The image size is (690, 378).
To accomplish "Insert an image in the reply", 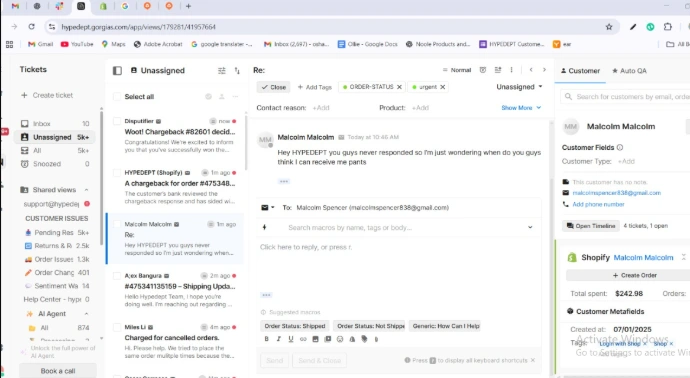I will tap(316, 339).
